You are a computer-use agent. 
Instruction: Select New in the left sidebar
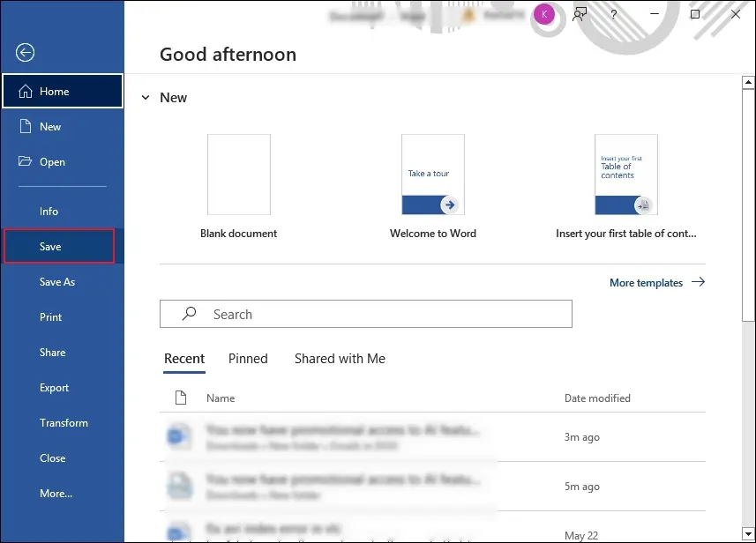(63, 127)
